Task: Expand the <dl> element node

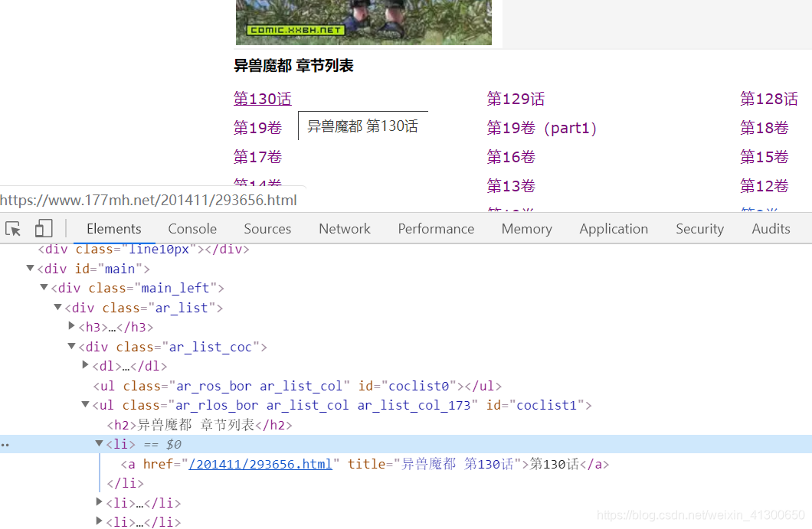Action: (84, 365)
